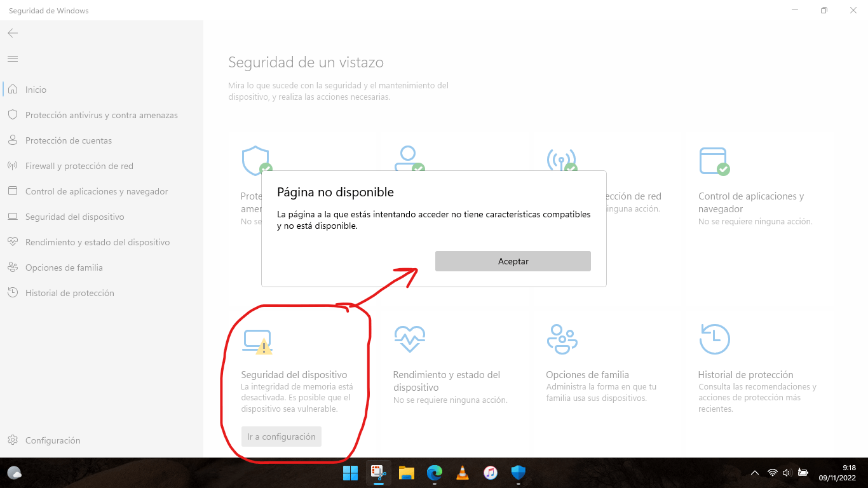This screenshot has height=488, width=868.
Task: Click the Seguridad de un vistazo heading
Action: click(306, 62)
